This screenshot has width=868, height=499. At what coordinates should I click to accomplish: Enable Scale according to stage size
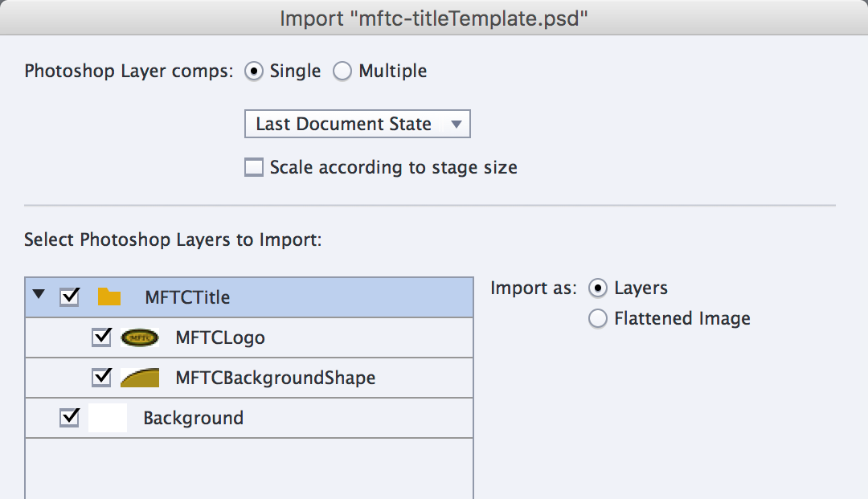coord(254,168)
